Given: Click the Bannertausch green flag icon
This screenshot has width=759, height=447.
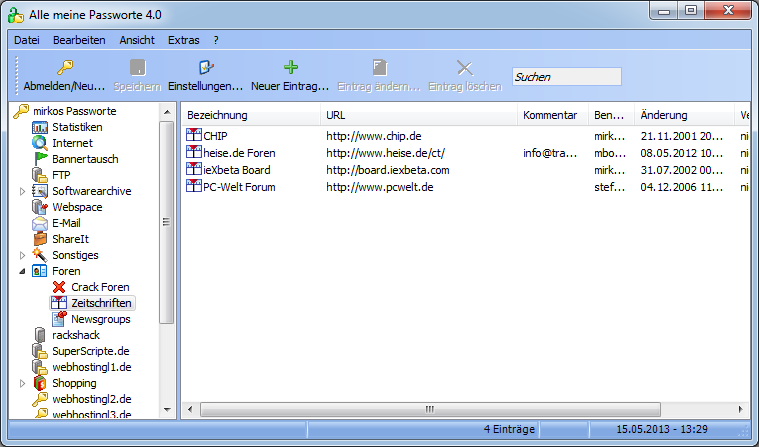Looking at the screenshot, I should coord(40,159).
